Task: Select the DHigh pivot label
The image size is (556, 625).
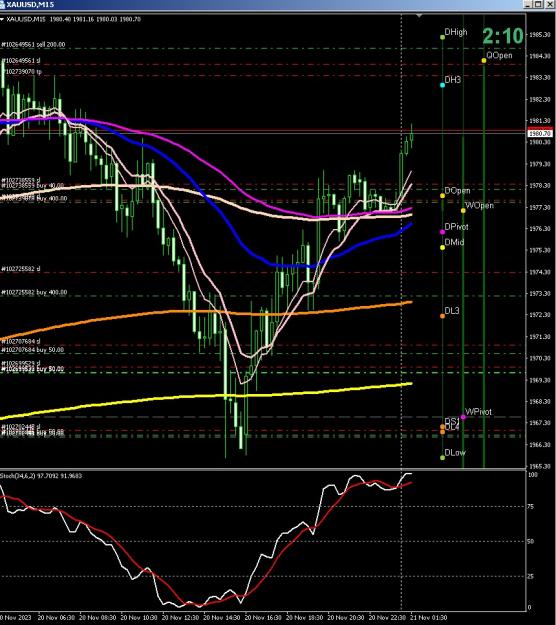Action: (456, 32)
